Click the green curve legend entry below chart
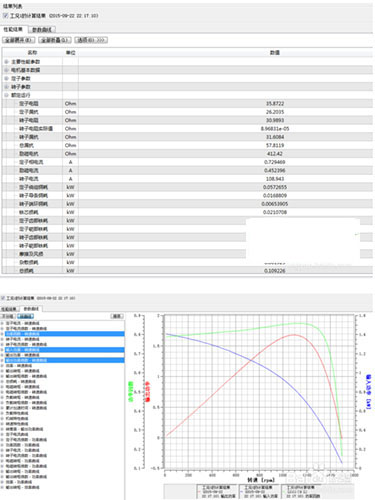The height and width of the screenshot is (500, 375). 302,491
